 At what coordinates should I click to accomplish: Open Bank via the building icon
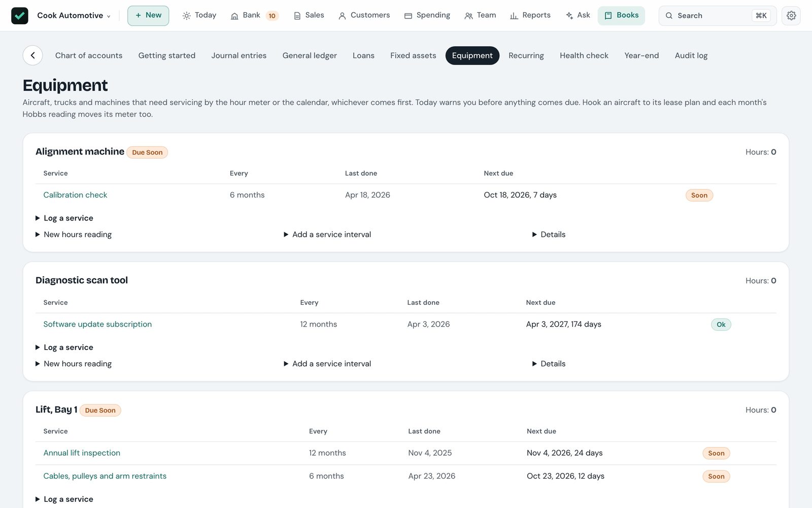[x=234, y=16]
